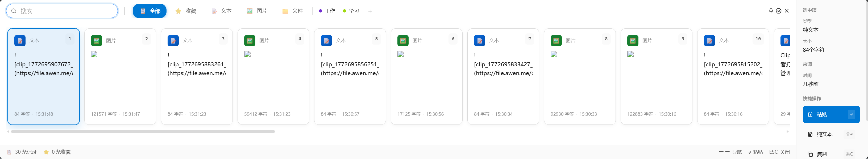
Task: Click the plus icon to add a group
Action: click(370, 11)
